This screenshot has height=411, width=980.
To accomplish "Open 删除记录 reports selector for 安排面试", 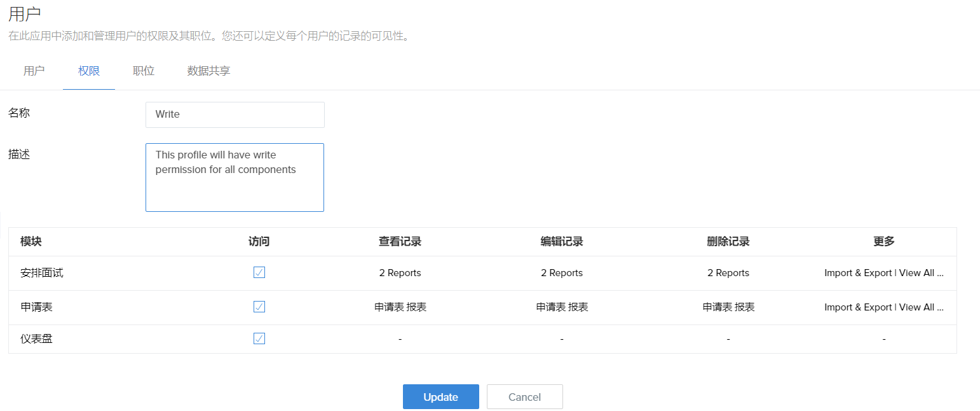I will click(x=728, y=273).
